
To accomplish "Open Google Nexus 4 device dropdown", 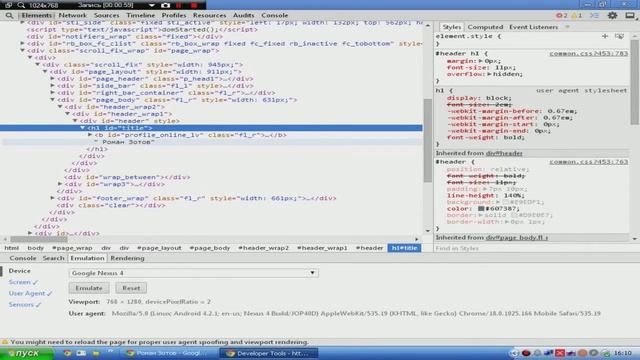I will pyautogui.click(x=193, y=273).
